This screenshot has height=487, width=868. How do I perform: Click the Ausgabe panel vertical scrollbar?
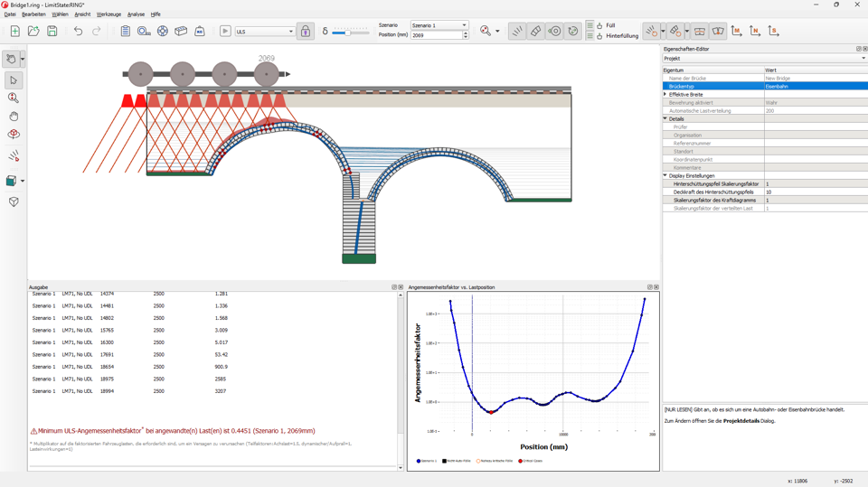click(401, 380)
